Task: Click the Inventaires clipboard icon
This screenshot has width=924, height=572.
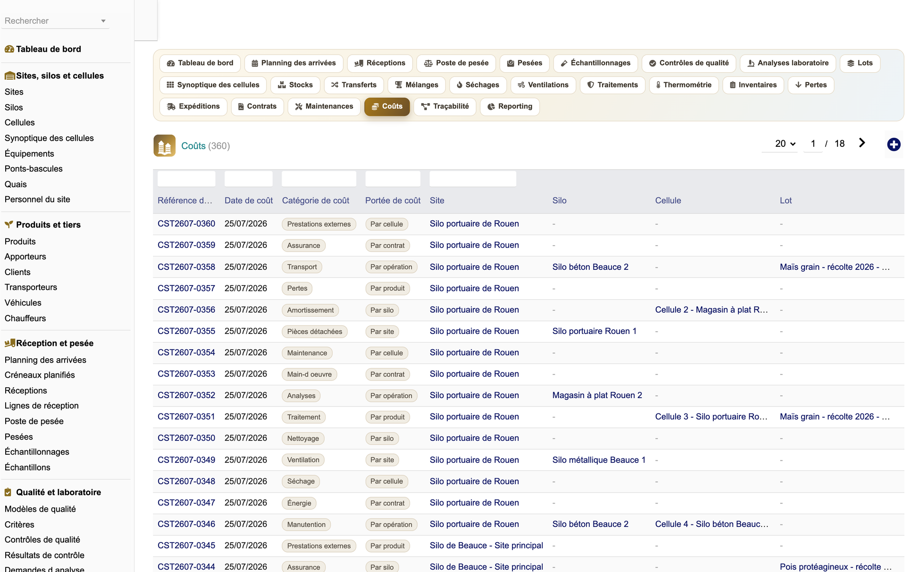Action: pyautogui.click(x=733, y=85)
